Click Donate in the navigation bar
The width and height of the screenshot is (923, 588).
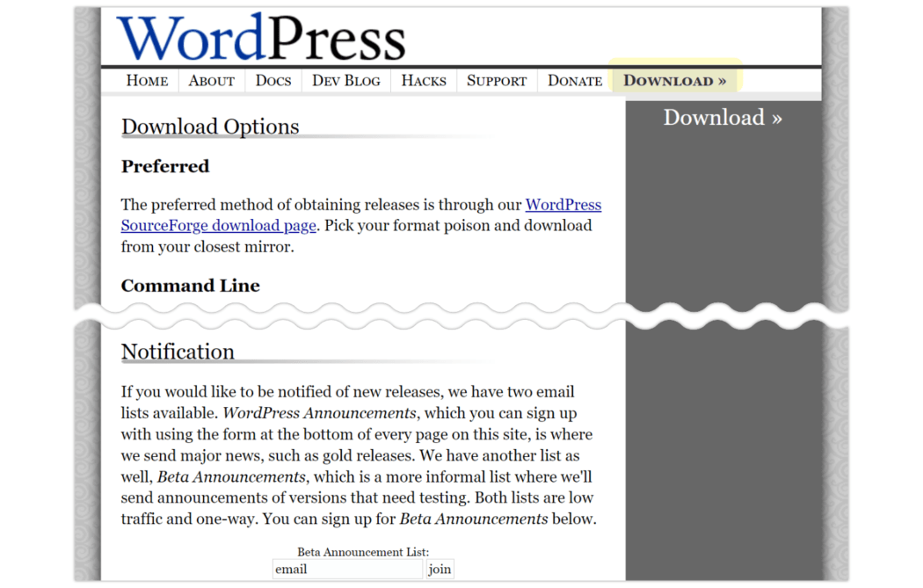tap(574, 81)
